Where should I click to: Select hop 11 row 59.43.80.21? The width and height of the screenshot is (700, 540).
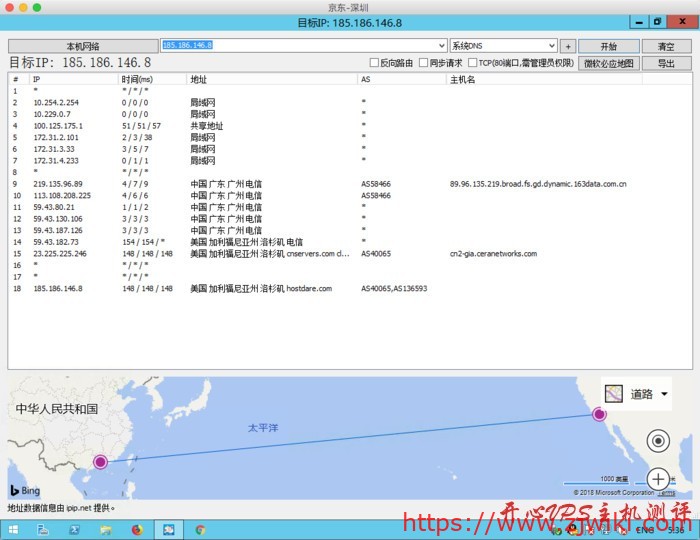tap(350, 207)
